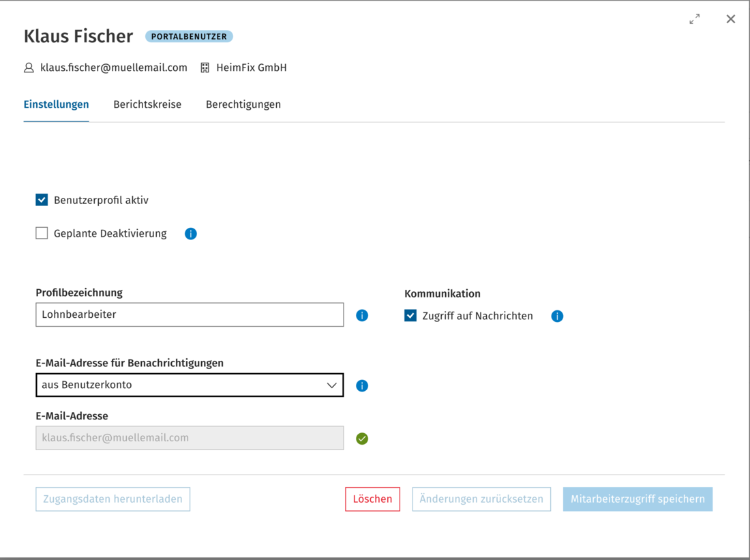Open the Berechtigungen tab
Screen dimensions: 750x560
click(243, 104)
